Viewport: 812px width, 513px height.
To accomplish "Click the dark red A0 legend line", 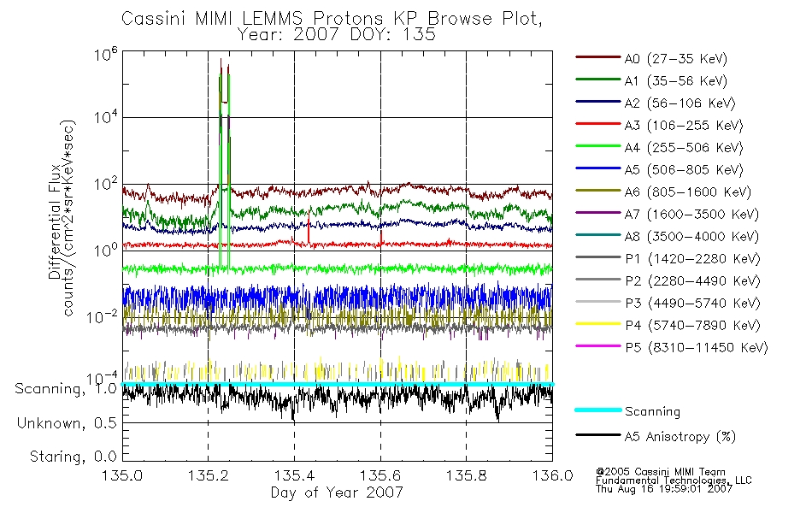I will pyautogui.click(x=597, y=57).
